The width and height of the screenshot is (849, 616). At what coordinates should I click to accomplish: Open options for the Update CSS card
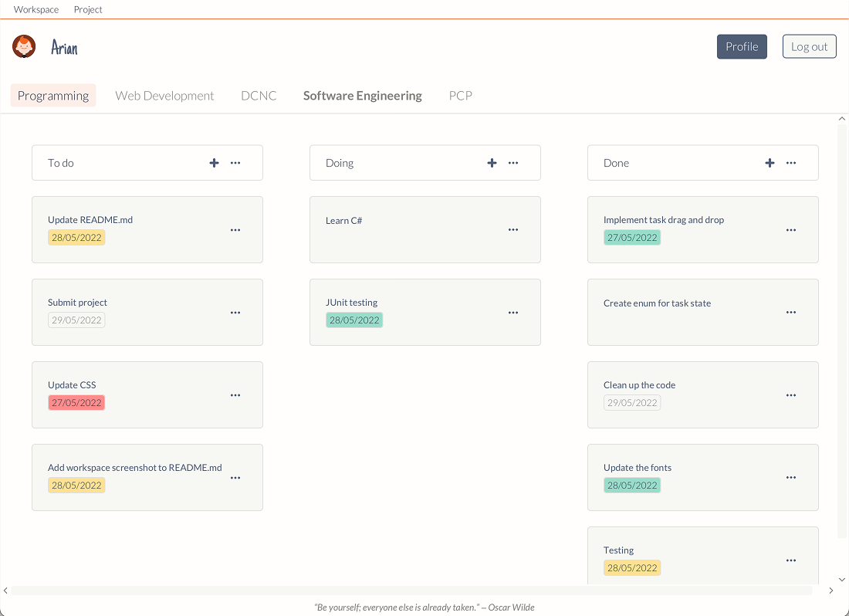tap(235, 394)
